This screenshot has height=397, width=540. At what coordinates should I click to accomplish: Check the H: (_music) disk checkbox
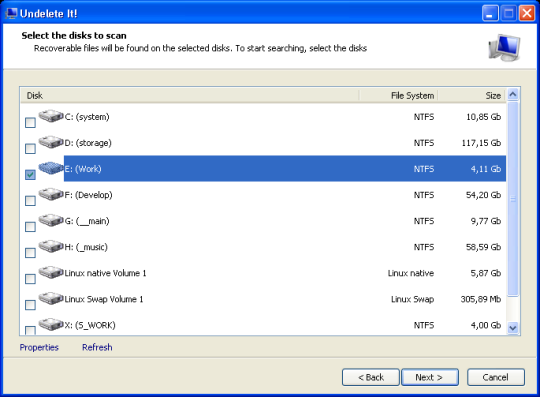click(30, 253)
